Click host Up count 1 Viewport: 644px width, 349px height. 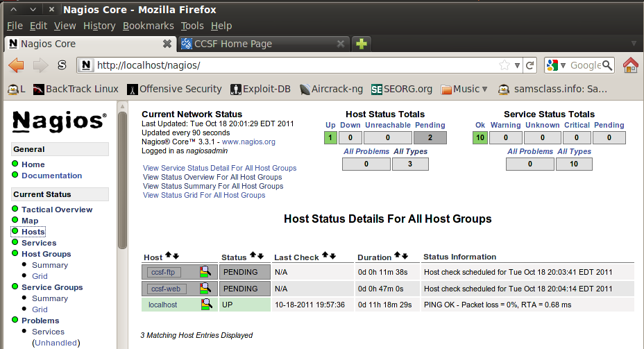pyautogui.click(x=330, y=137)
